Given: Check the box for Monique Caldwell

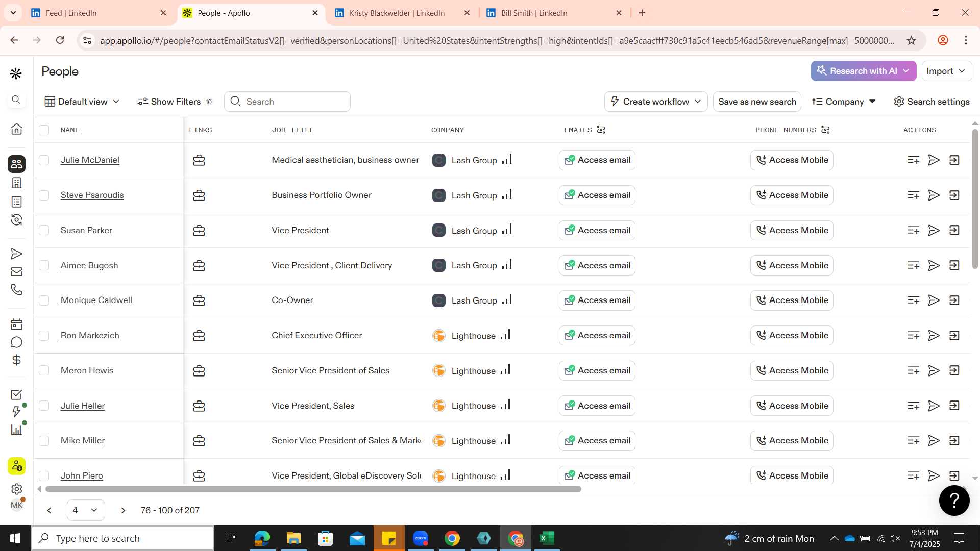Looking at the screenshot, I should (x=44, y=300).
